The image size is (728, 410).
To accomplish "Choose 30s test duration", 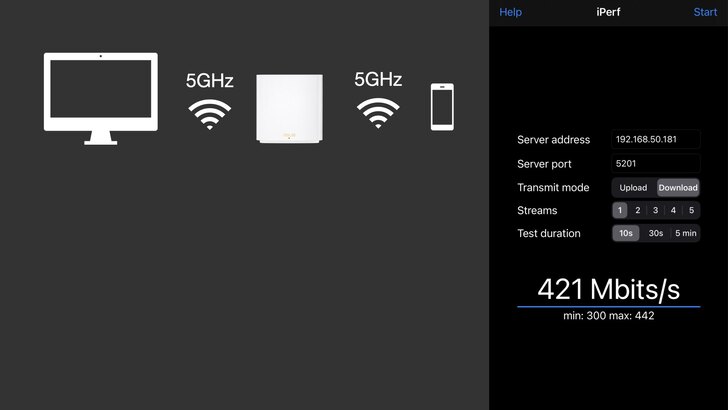I will (x=656, y=233).
